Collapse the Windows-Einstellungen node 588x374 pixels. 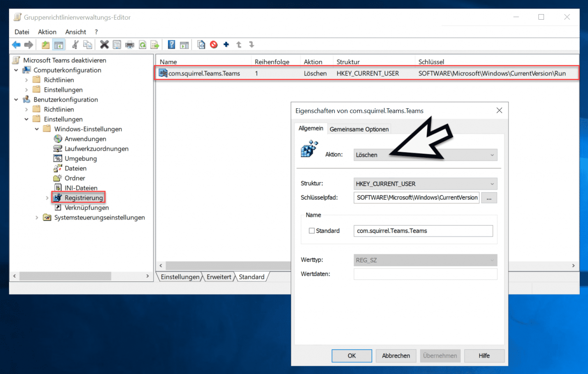(x=37, y=129)
